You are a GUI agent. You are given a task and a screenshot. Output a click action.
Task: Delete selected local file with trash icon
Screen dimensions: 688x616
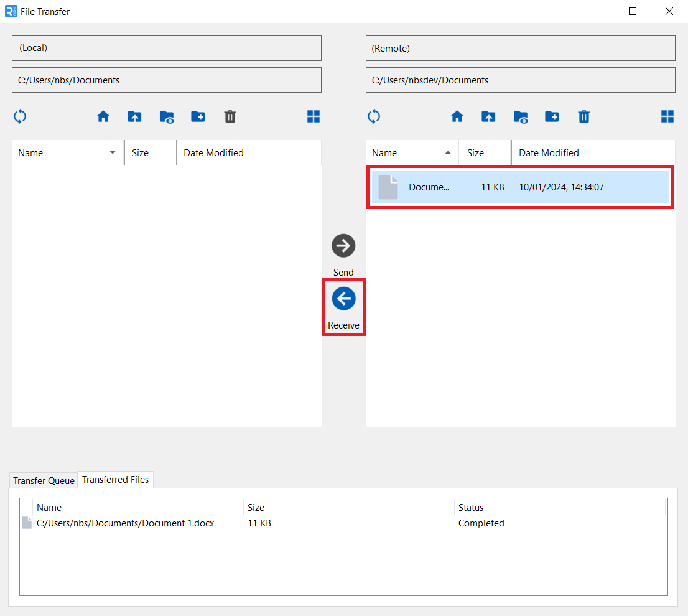230,116
